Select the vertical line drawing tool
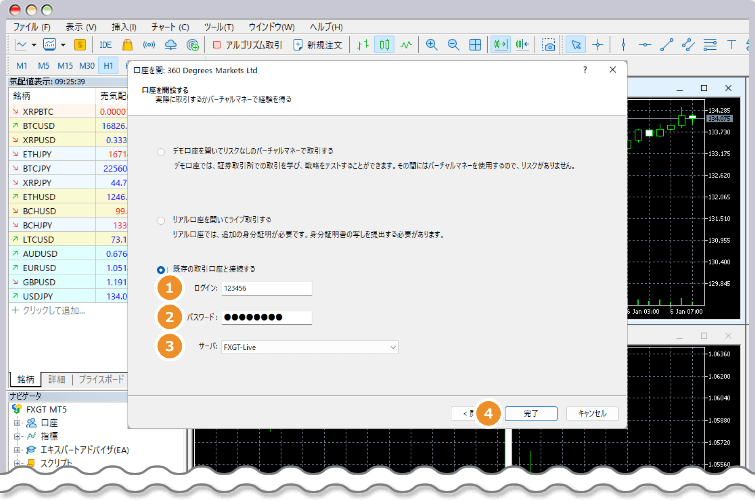 click(624, 45)
